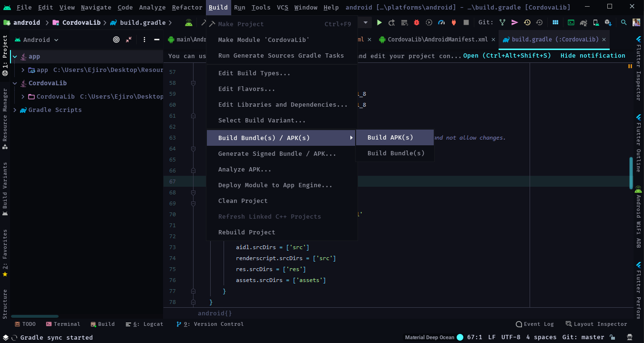Toggle the tool windows icon in bottom-left corner
The width and height of the screenshot is (644, 343).
click(5, 337)
